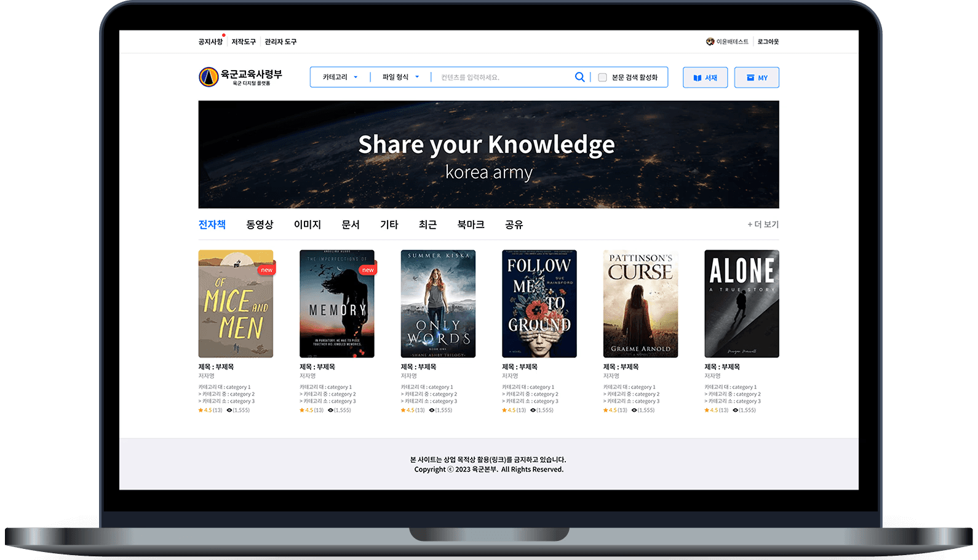Viewport: 978px width, 560px height.
Task: Open the ALONE book cover thumbnail
Action: coord(742,304)
